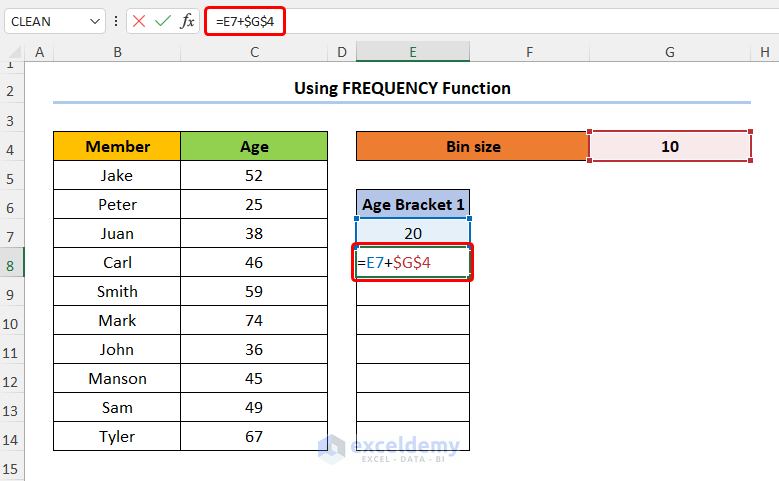Select row 8 header
The height and width of the screenshot is (481, 779).
coord(12,262)
